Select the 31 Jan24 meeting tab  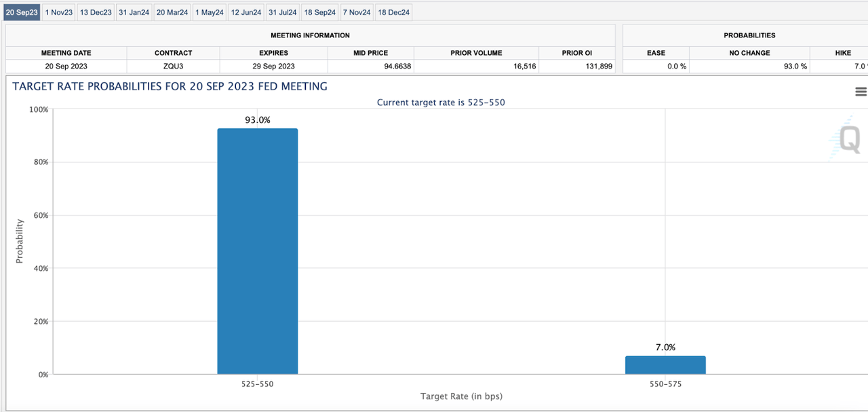[134, 12]
